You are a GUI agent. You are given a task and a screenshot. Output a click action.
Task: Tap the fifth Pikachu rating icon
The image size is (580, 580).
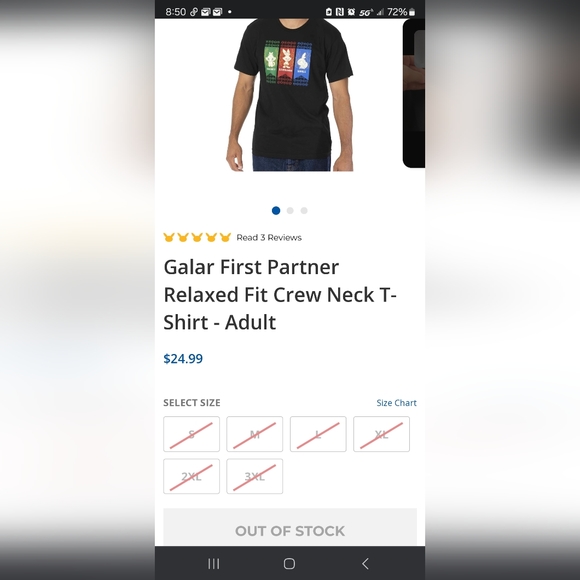(225, 237)
